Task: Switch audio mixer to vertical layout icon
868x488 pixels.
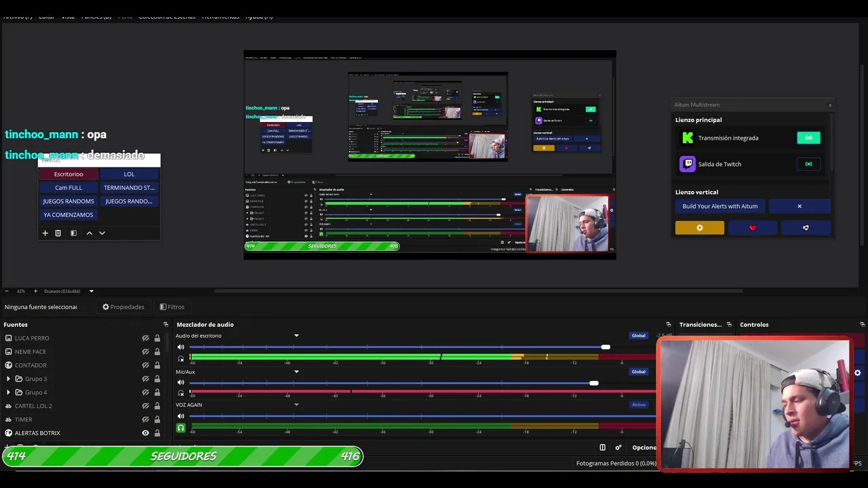Action: (602, 447)
